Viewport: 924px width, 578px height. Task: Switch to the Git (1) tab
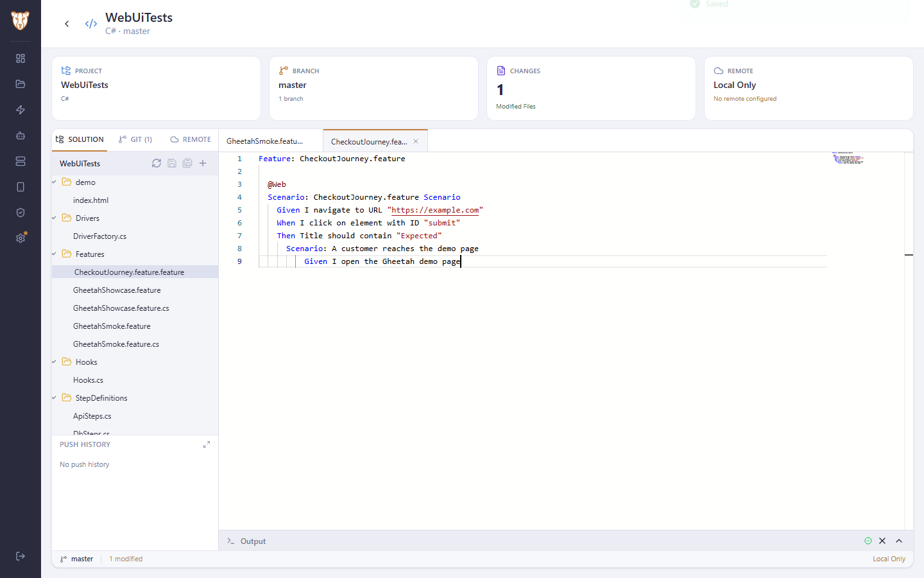(135, 139)
